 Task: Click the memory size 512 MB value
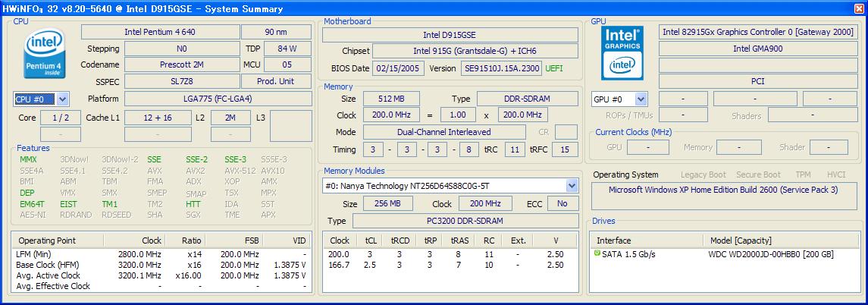(391, 99)
